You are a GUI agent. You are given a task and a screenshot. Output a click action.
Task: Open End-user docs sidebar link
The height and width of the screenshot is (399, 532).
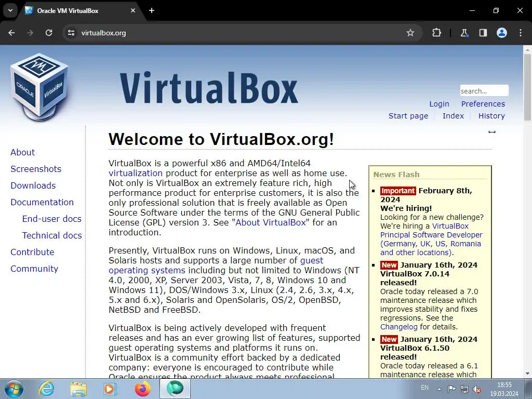(51, 219)
